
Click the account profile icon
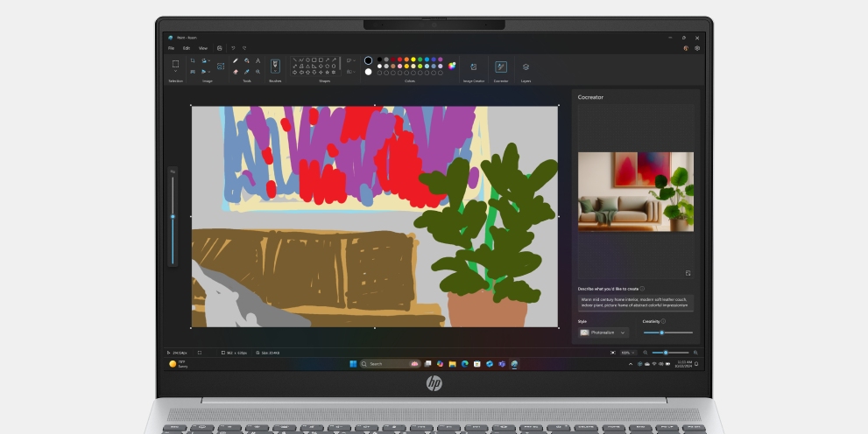686,48
